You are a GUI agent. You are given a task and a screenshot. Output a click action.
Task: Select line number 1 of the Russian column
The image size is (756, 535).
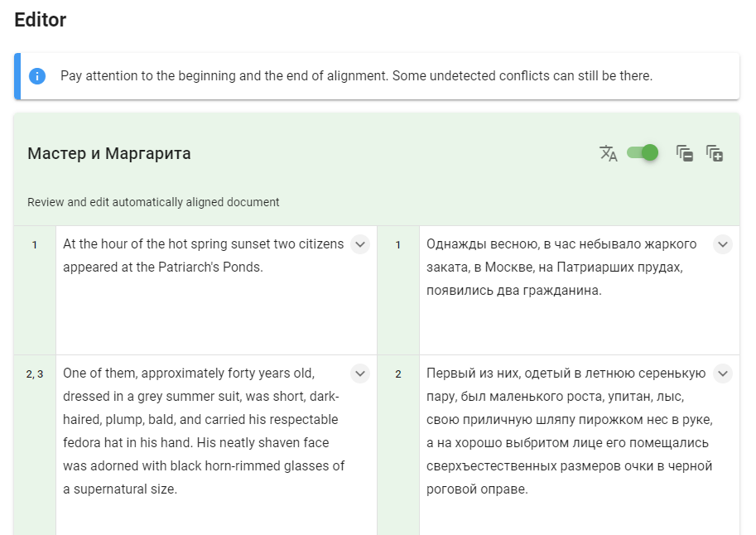coord(398,245)
